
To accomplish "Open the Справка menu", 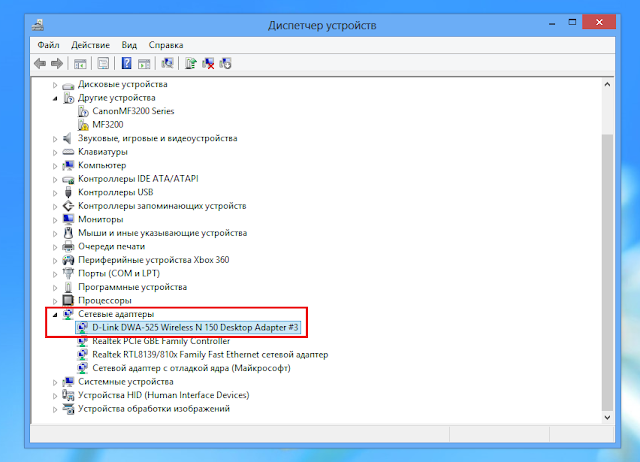I will point(166,45).
